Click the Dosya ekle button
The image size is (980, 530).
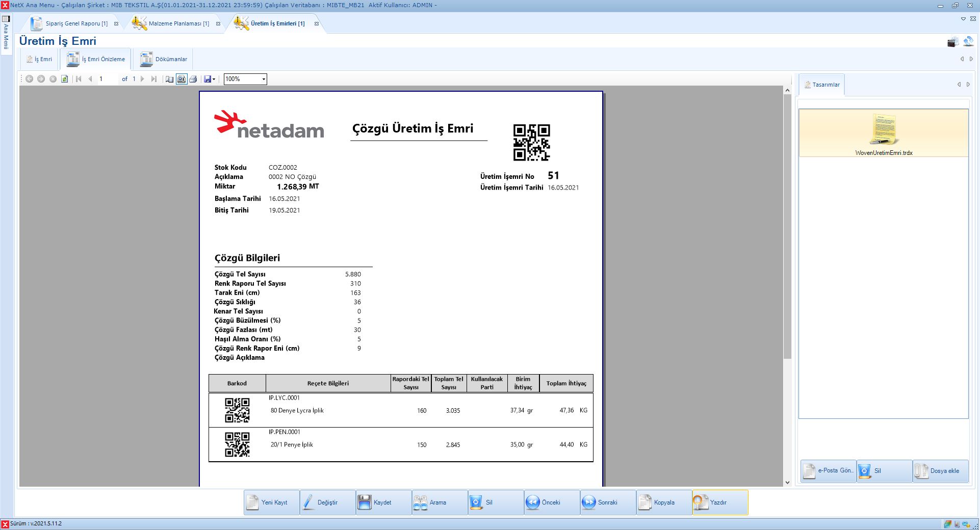pos(940,471)
